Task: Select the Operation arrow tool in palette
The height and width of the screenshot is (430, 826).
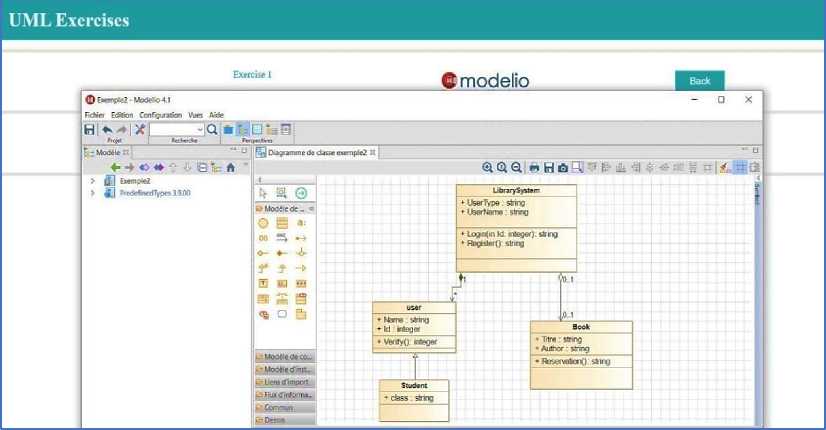Action: (282, 238)
